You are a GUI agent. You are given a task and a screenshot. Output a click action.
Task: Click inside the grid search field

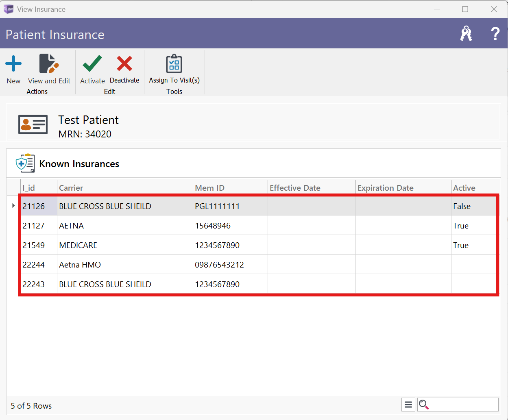(464, 405)
